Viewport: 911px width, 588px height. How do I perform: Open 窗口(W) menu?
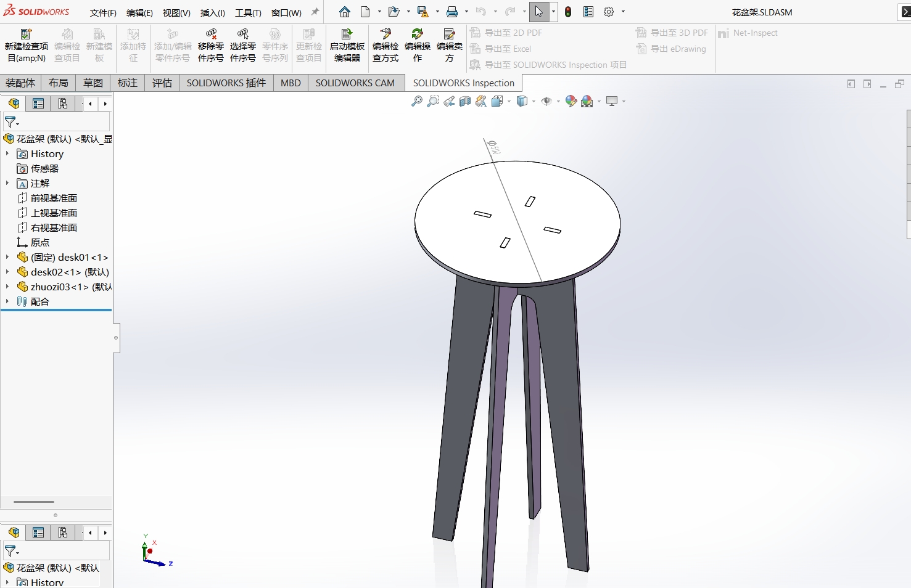tap(286, 12)
